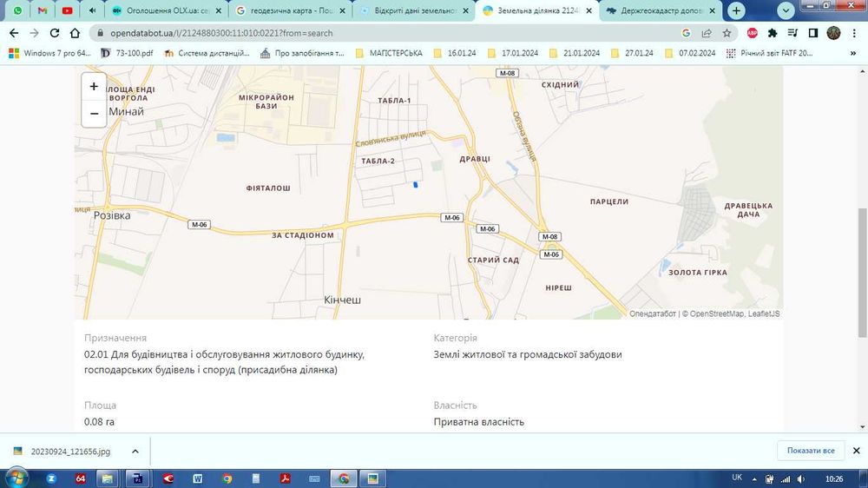The height and width of the screenshot is (488, 868).
Task: Open the 27.01.24 bookmarks folder
Action: (x=632, y=53)
